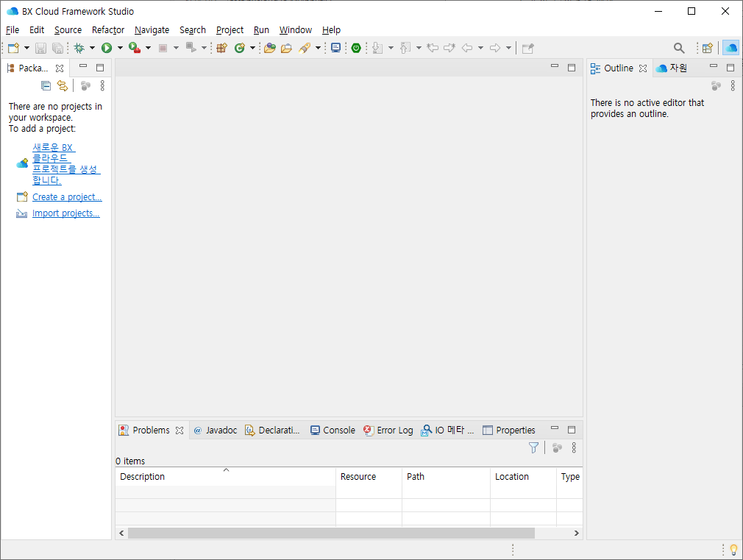Open the Refactor menu
743x560 pixels.
click(x=108, y=29)
